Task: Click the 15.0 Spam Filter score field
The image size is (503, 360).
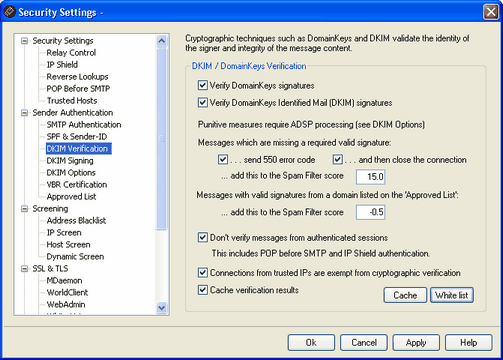Action: click(x=371, y=177)
